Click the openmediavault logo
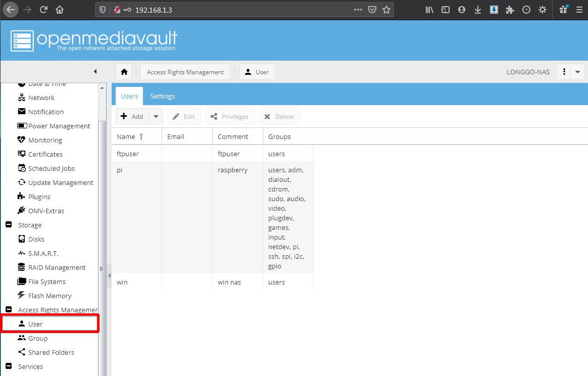 coord(94,40)
